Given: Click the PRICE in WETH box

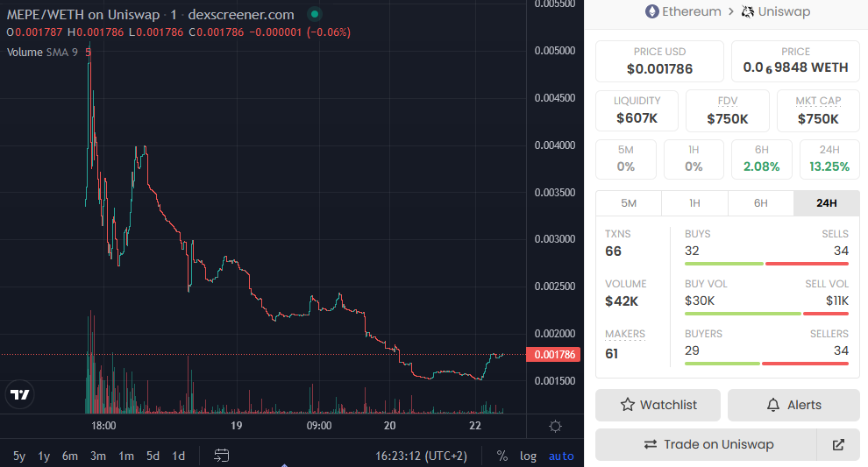Looking at the screenshot, I should [x=795, y=60].
